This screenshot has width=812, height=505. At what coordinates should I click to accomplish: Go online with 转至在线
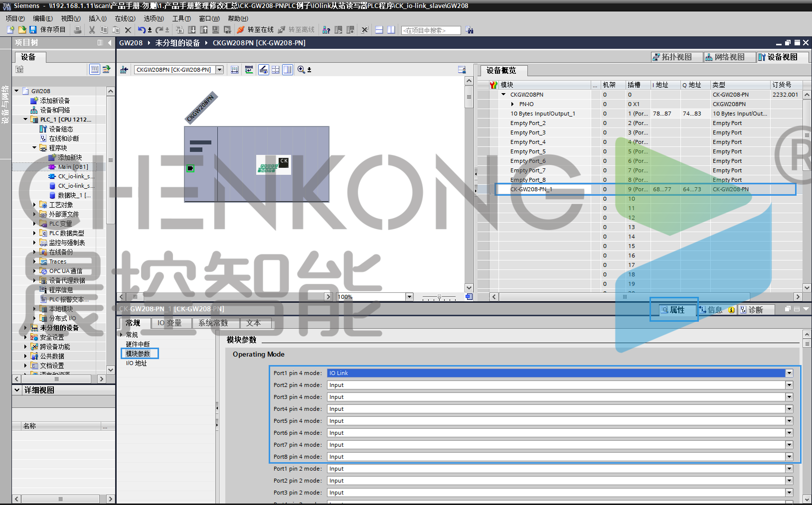coord(255,30)
